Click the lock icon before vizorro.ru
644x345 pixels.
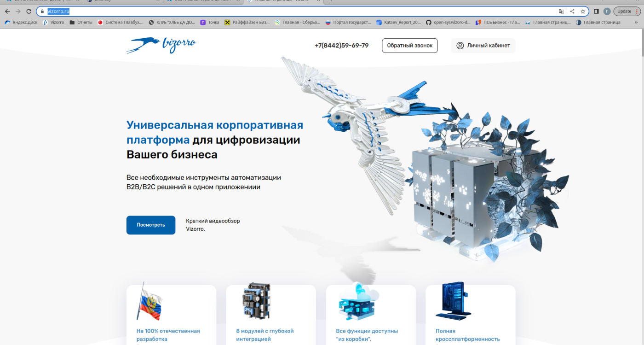41,11
